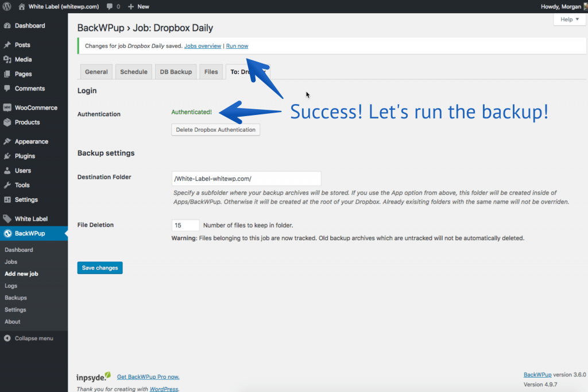Click the Save changes button
The width and height of the screenshot is (588, 392).
click(100, 268)
